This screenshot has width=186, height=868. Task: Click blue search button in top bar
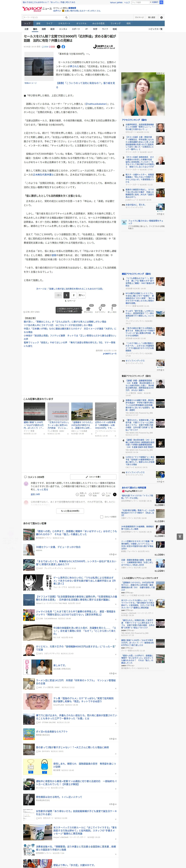161,2
